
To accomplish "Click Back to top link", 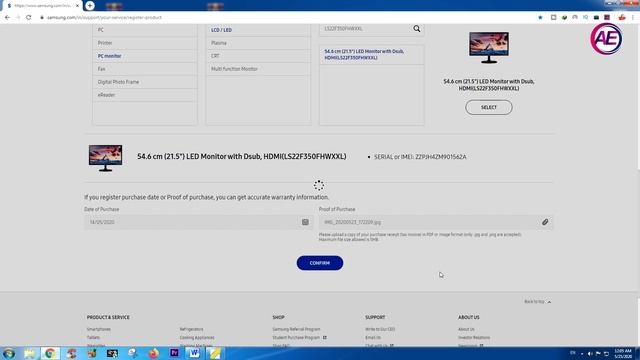I will [x=537, y=302].
